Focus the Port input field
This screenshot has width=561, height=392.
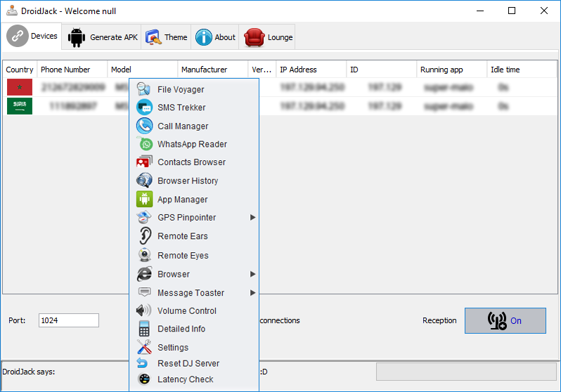(69, 320)
